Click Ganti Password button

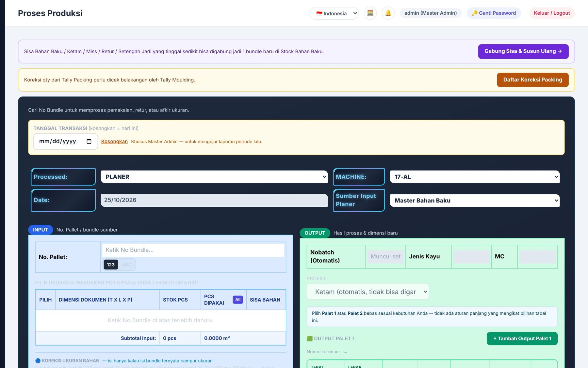(x=494, y=13)
